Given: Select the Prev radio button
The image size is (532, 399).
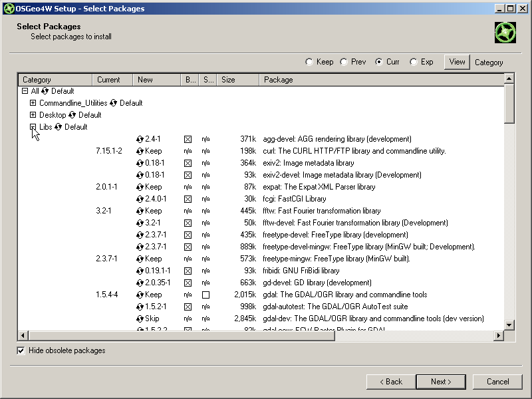Looking at the screenshot, I should pos(344,62).
